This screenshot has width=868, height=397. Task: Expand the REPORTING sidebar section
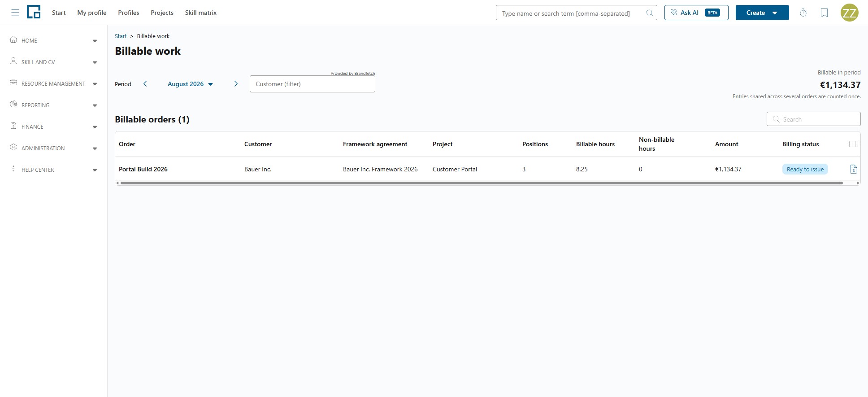coord(95,105)
